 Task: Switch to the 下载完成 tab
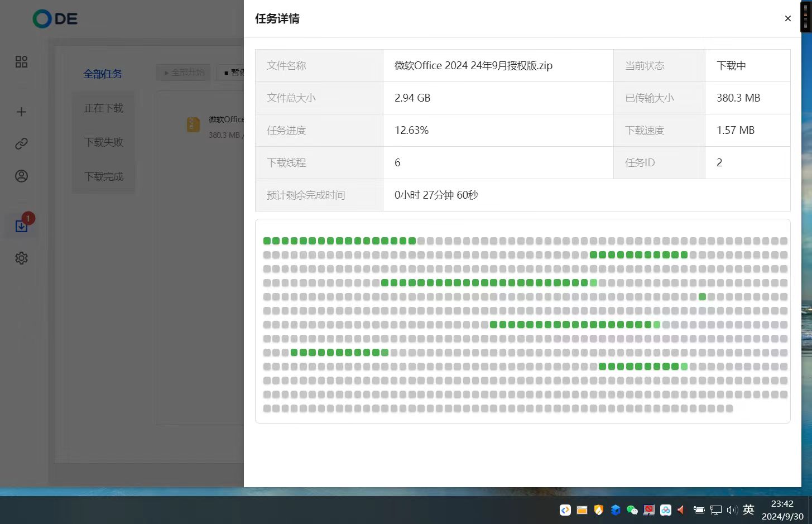point(103,176)
